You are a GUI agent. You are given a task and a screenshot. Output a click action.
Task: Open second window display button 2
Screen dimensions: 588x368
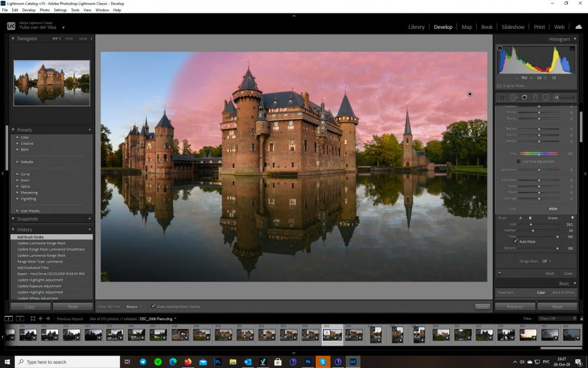click(20, 319)
